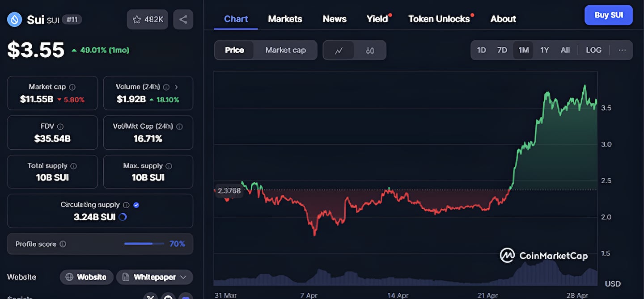Show info for FDV
The height and width of the screenshot is (299, 644).
point(60,126)
